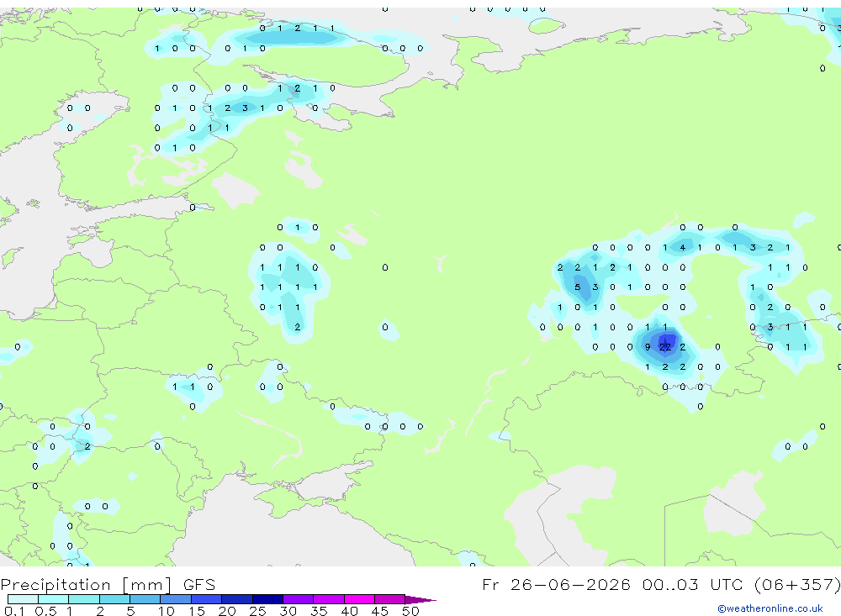Click the legend swatch between 1 and 2
The width and height of the screenshot is (841, 616).
(84, 599)
